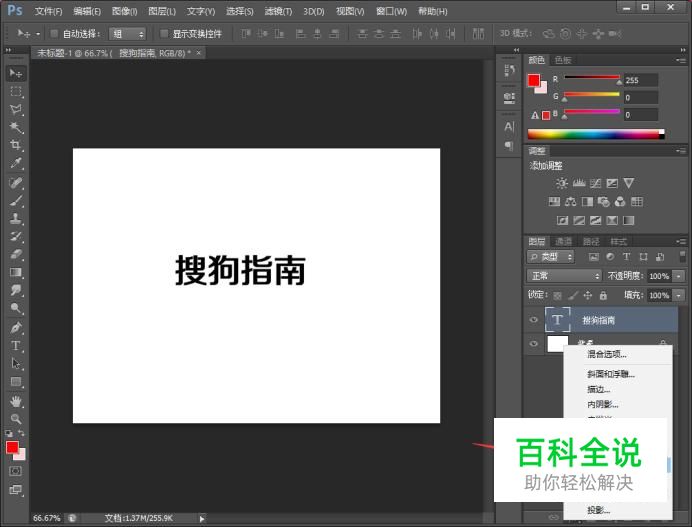Select the Smudge tool
This screenshot has width=692, height=527.
pos(16,290)
